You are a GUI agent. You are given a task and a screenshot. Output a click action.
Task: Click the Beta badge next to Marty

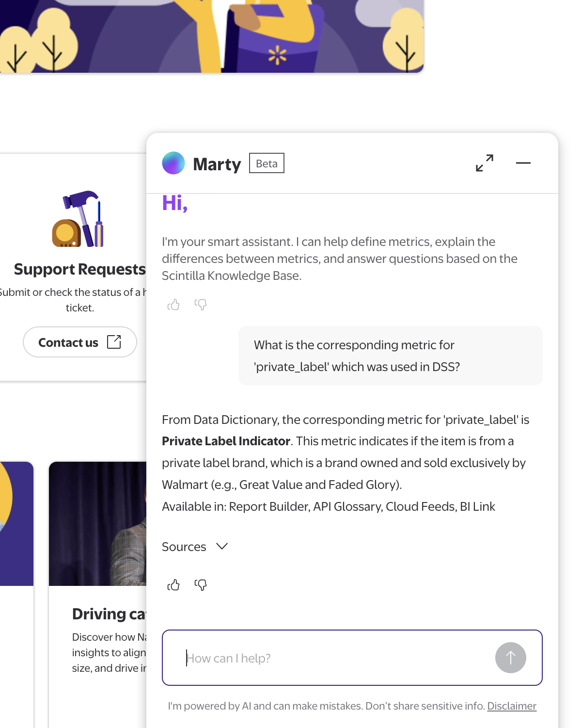click(x=267, y=163)
